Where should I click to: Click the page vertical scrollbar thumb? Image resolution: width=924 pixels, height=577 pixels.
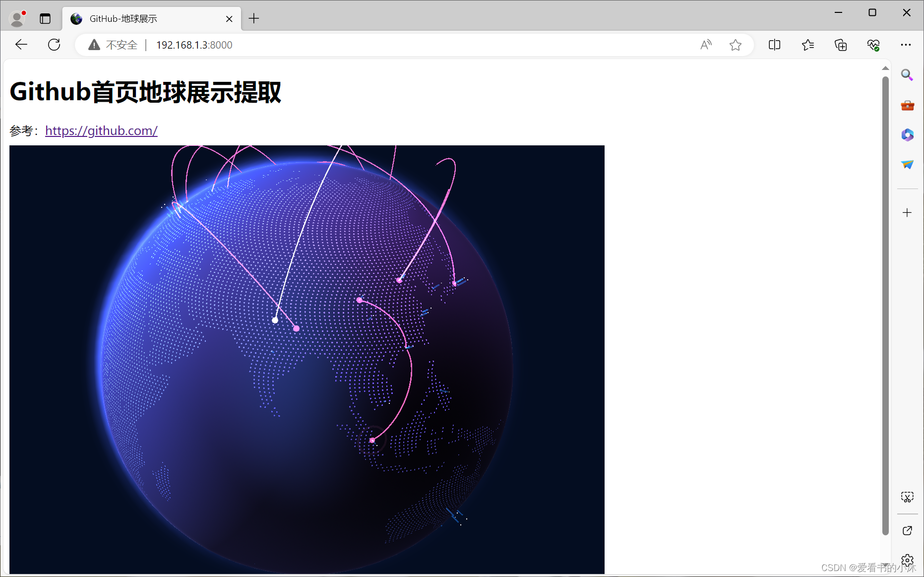tap(885, 306)
